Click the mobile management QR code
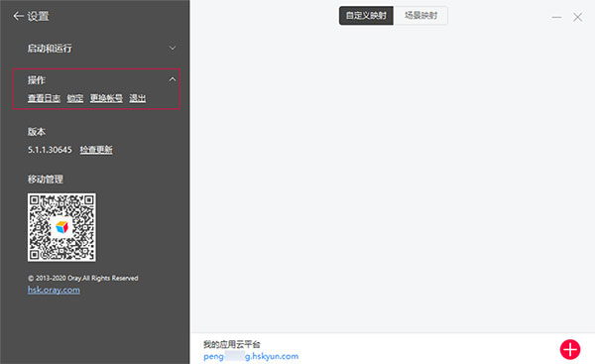This screenshot has width=595, height=364. click(x=61, y=227)
